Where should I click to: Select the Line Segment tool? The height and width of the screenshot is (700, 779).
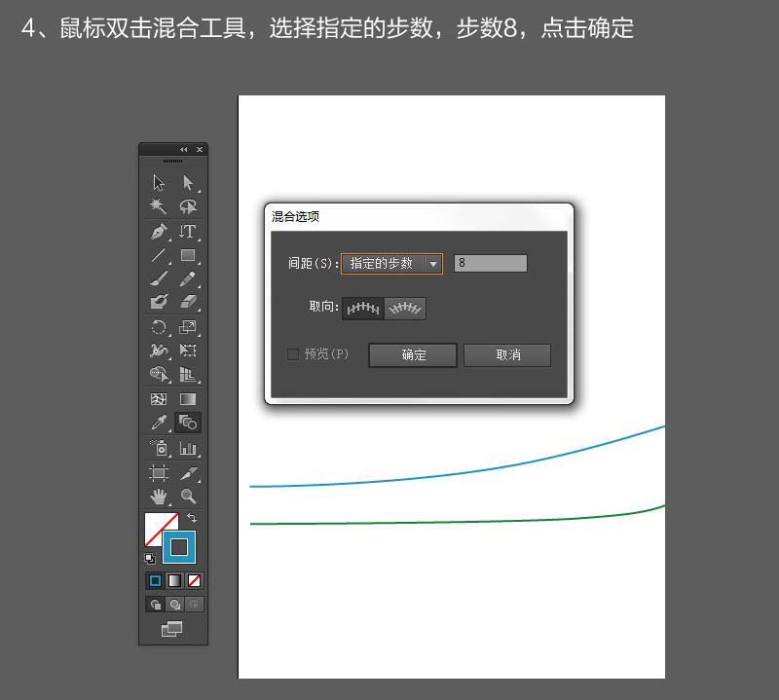pos(159,255)
